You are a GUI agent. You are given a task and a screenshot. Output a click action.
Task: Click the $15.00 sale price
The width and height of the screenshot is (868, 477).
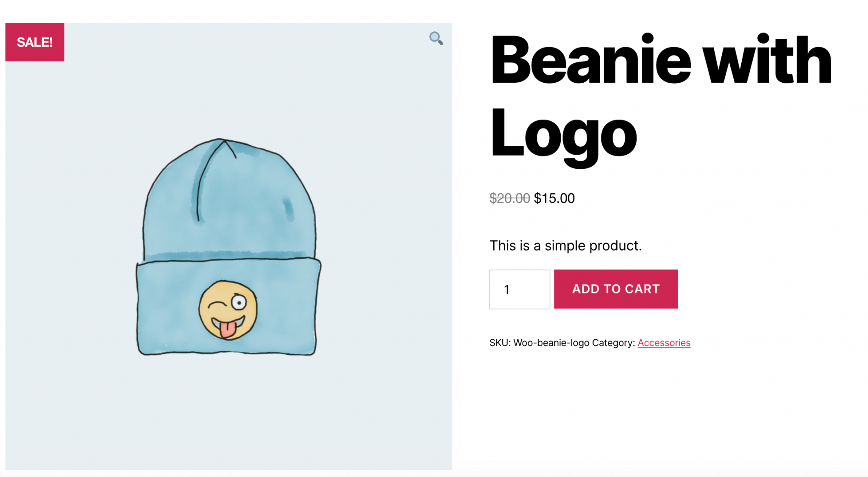(554, 198)
